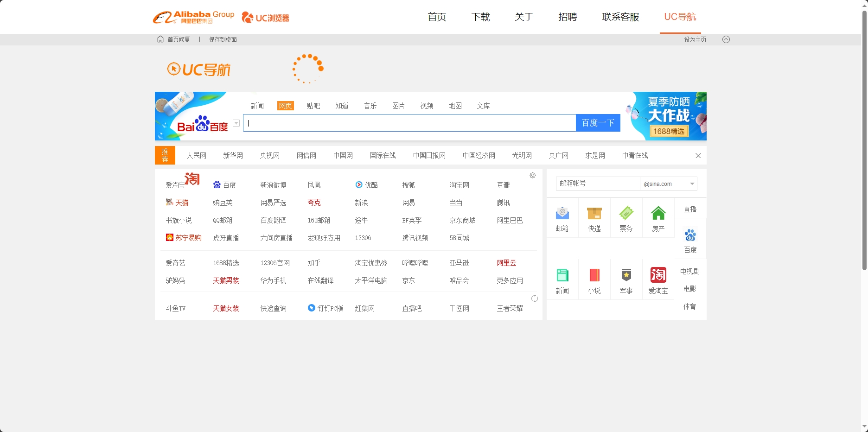
Task: Click into the Baidu search input field
Action: pos(409,123)
